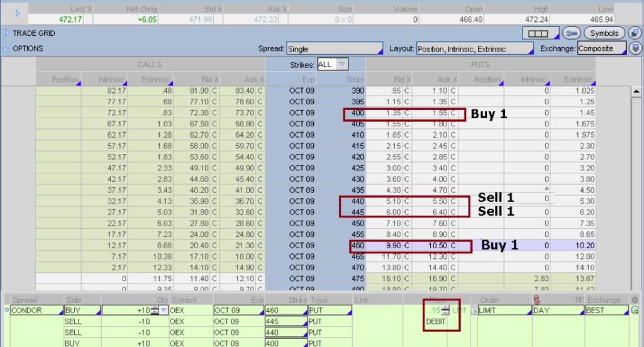This screenshot has width=644, height=347.
Task: Open the Side dropdown showing BUY
Action: pos(82,311)
